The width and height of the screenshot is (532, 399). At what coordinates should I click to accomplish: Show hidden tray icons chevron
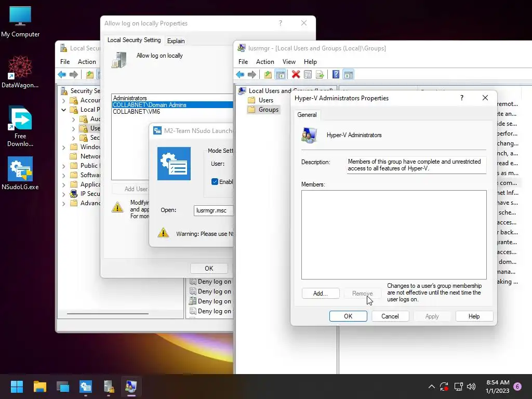pyautogui.click(x=432, y=387)
